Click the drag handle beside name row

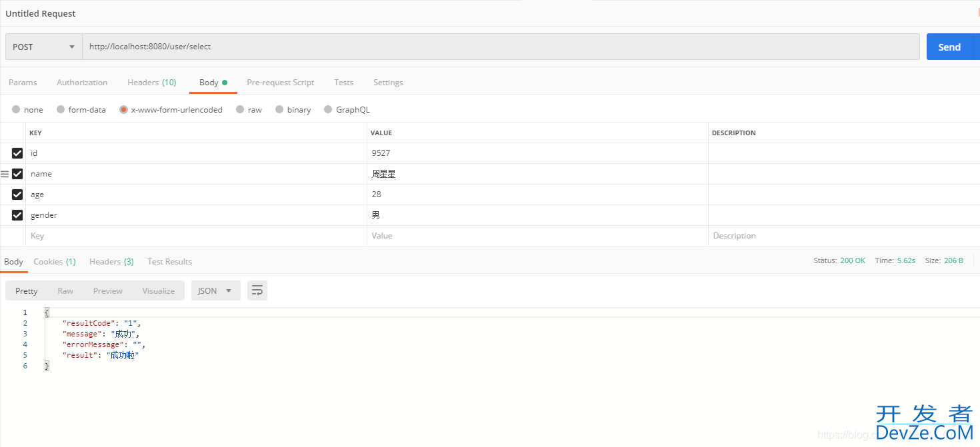tap(5, 174)
